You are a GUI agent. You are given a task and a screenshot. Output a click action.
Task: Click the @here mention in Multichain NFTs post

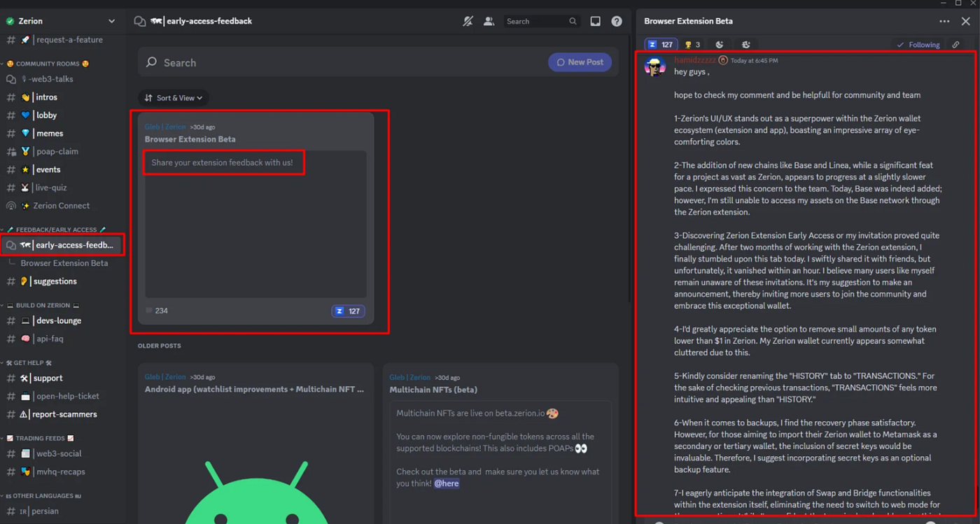[447, 483]
